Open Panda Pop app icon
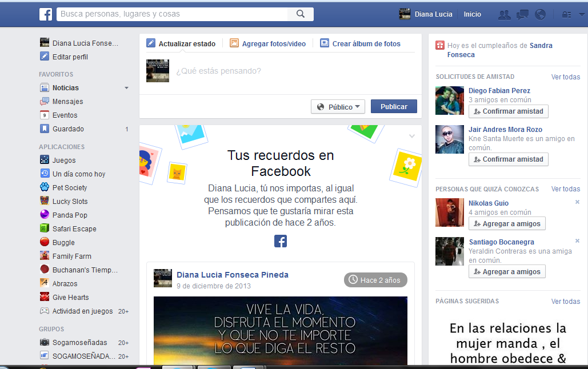The width and height of the screenshot is (588, 369). [x=44, y=214]
